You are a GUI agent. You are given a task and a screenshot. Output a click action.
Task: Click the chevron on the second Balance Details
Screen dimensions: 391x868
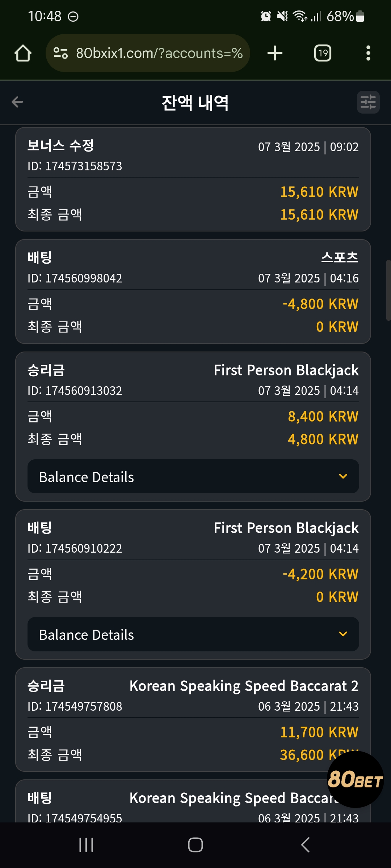(343, 634)
